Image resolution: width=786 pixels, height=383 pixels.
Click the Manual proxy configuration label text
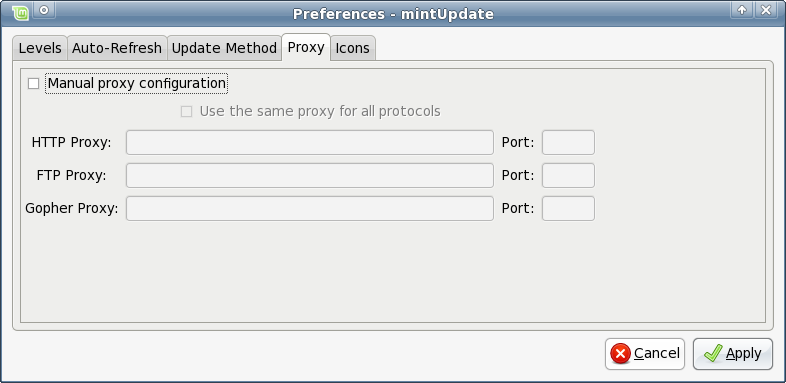(136, 83)
